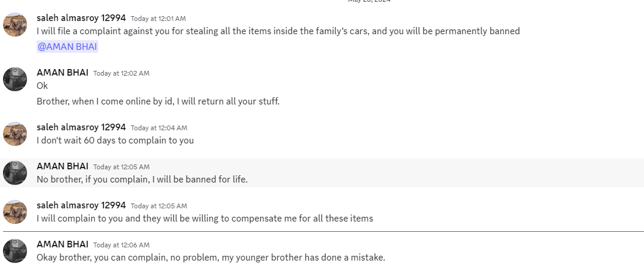Image resolution: width=644 pixels, height=272 pixels.
Task: Select the 'my younger brother has done a mistake' message
Action: click(x=210, y=258)
